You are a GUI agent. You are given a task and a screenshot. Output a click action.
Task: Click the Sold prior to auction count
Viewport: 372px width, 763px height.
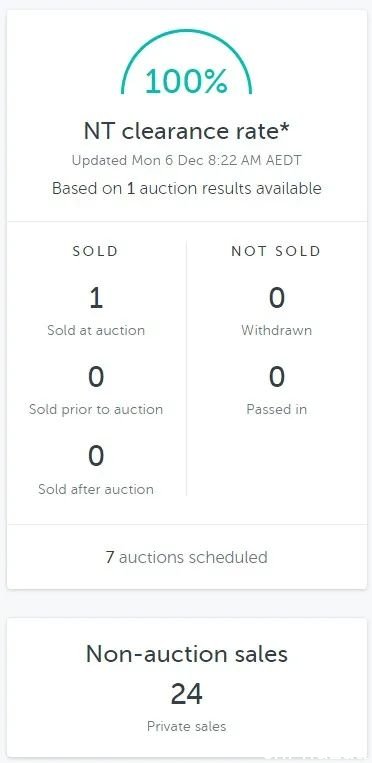(x=96, y=377)
